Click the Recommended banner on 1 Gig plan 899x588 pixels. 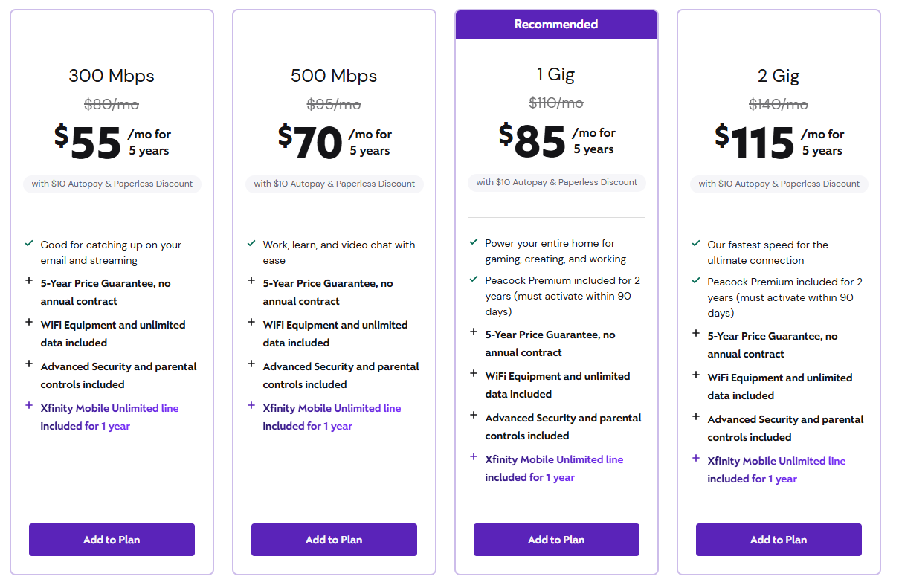[556, 25]
